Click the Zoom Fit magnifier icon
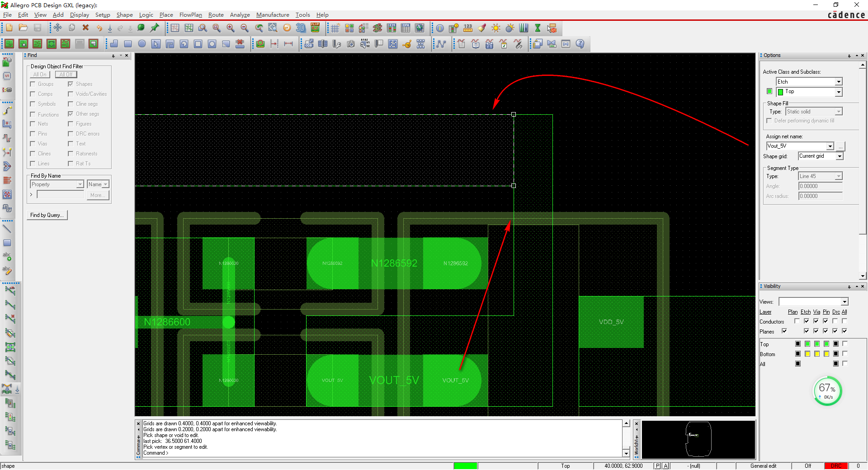 (202, 28)
